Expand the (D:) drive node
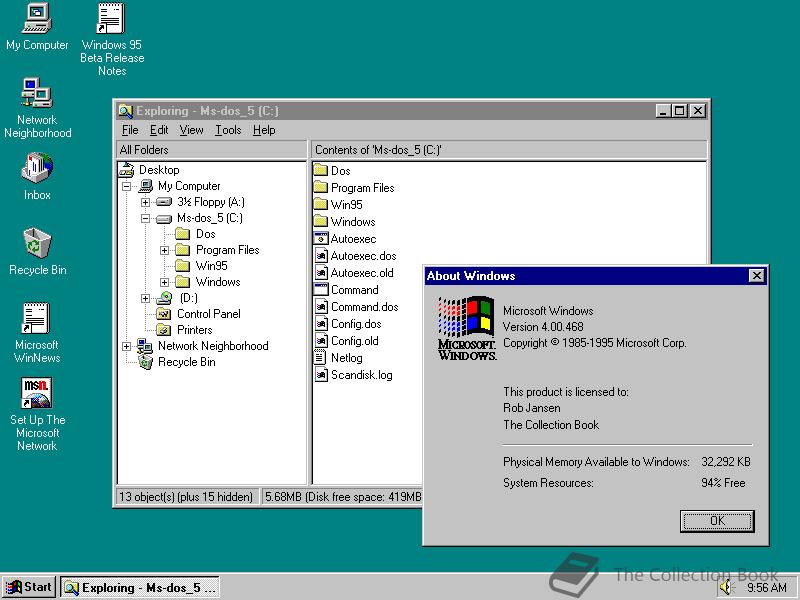The height and width of the screenshot is (600, 800). [x=145, y=298]
